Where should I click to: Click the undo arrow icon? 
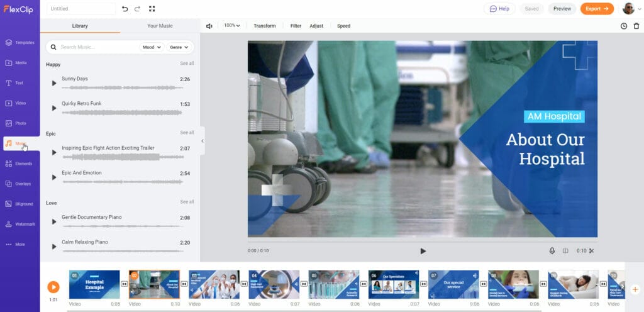click(x=125, y=9)
